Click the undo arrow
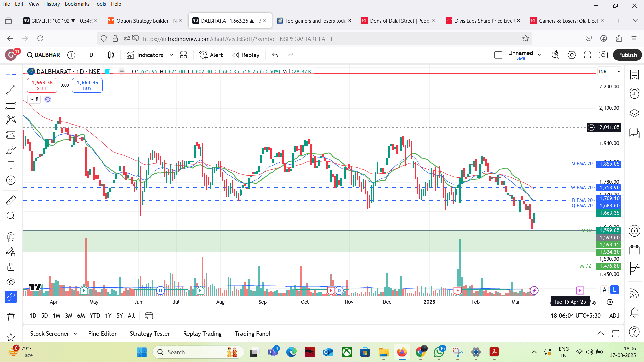The width and height of the screenshot is (644, 362). (275, 55)
